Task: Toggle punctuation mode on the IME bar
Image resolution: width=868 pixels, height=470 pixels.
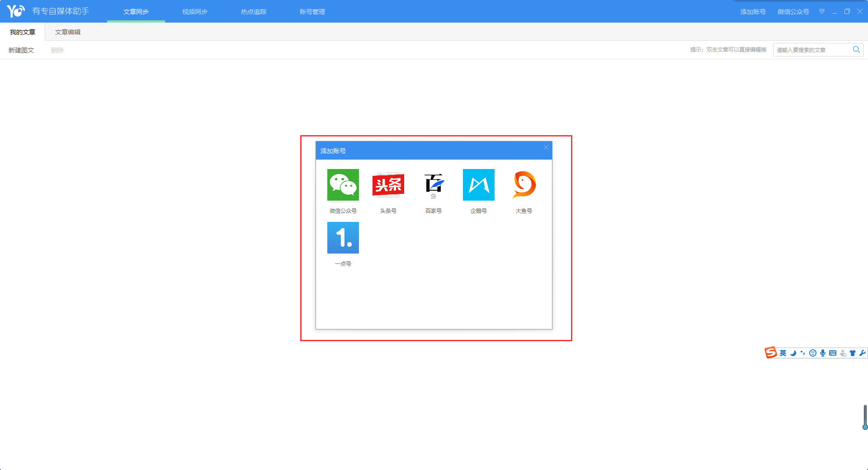Action: point(803,353)
